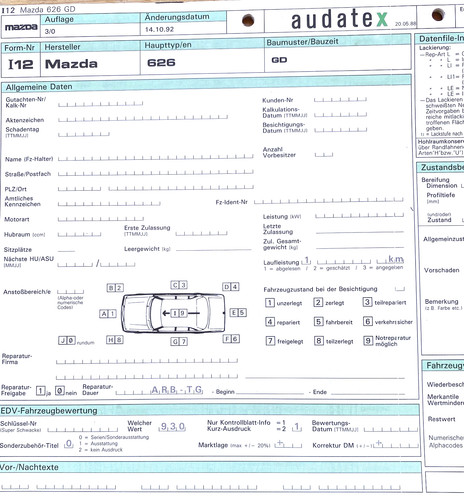Click the Form-Nr value I12
464x500 pixels.
21,64
